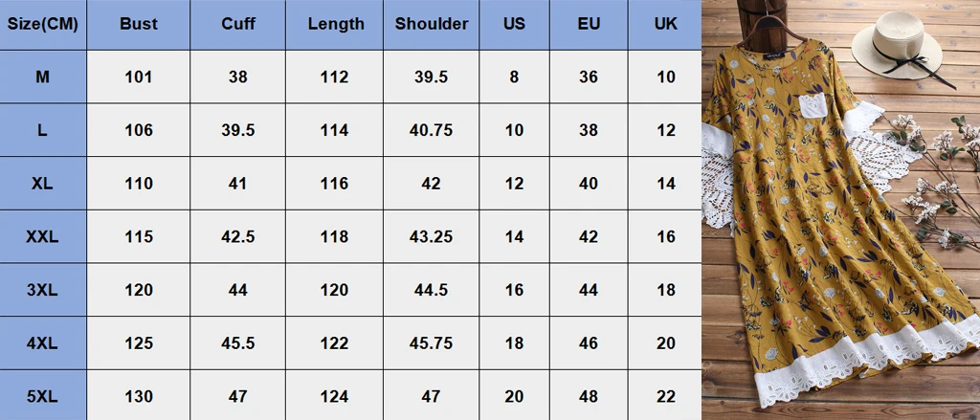
Task: Select the 5XL size row label
Action: 42,396
